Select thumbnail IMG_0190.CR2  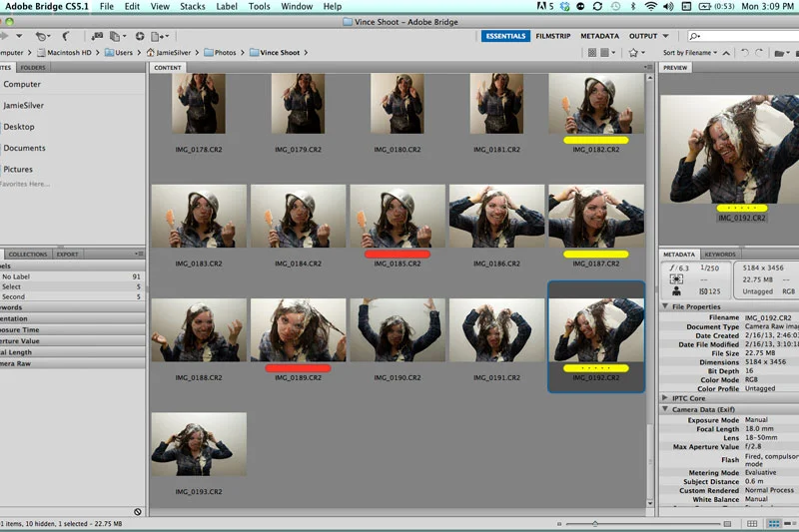pos(398,330)
